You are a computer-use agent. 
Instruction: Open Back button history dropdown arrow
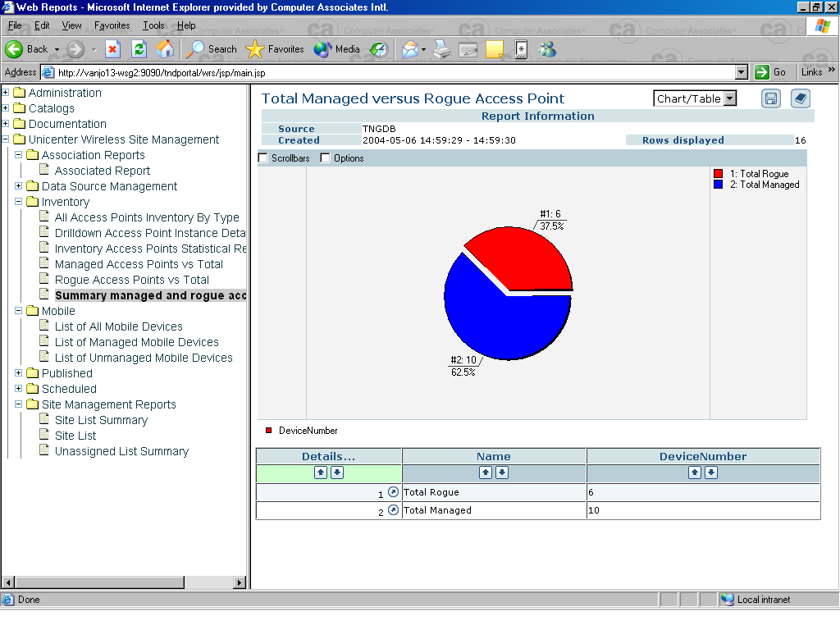click(57, 49)
